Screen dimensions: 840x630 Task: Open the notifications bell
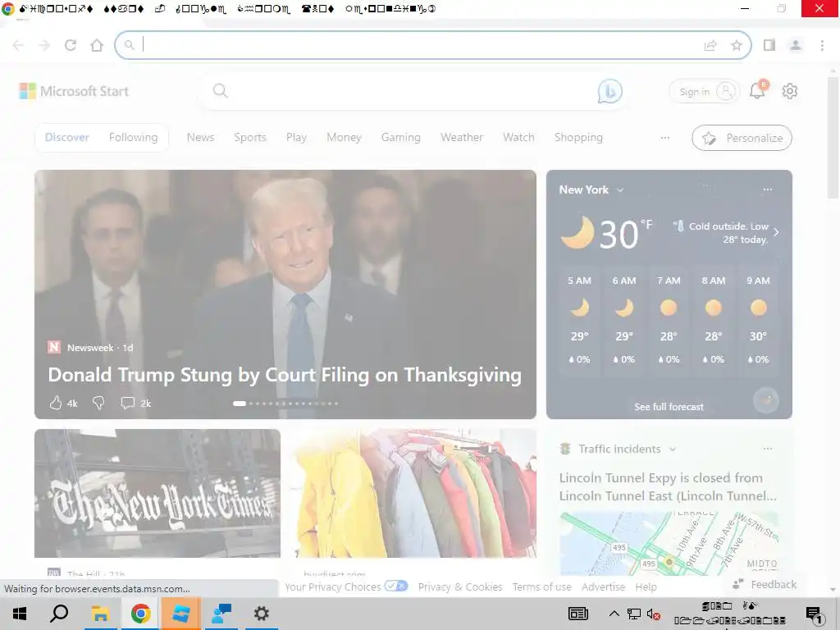coord(757,90)
